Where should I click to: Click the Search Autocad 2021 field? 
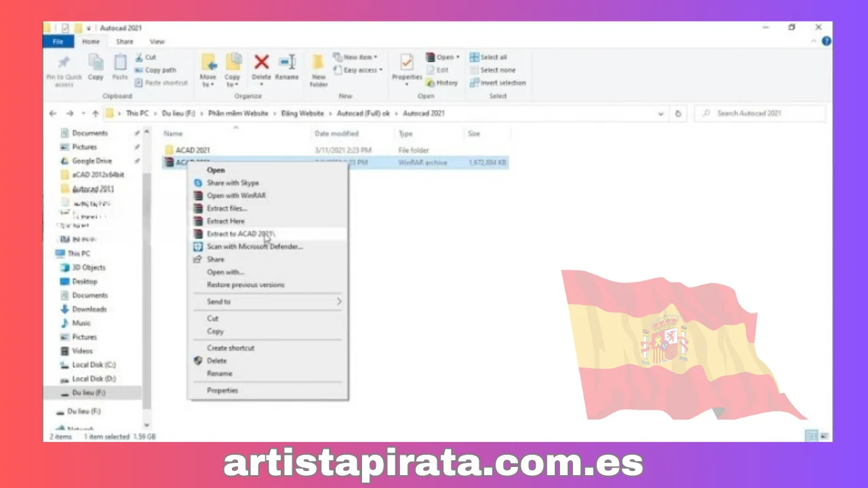click(x=761, y=114)
